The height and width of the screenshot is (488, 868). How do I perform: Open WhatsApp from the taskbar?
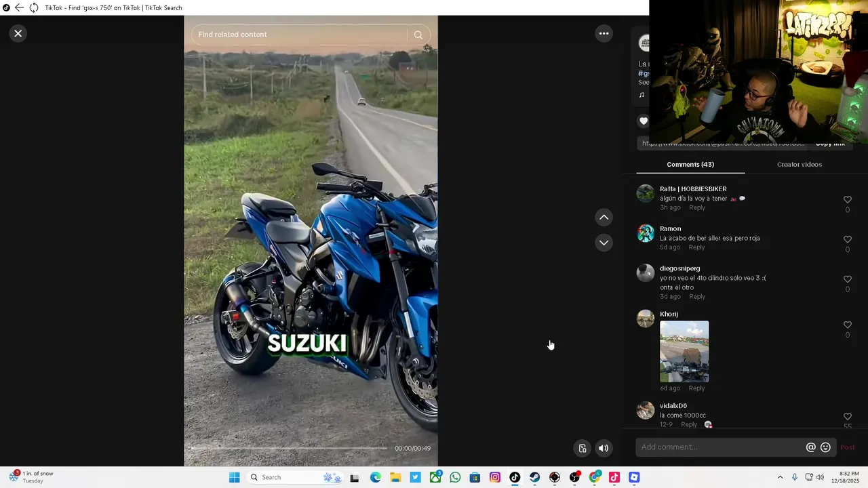tap(455, 477)
